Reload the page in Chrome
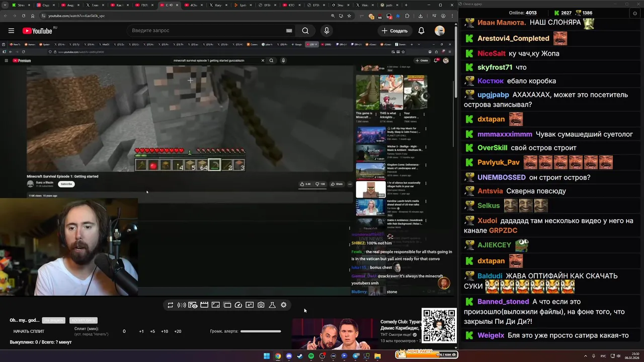The height and width of the screenshot is (362, 644). point(24,16)
